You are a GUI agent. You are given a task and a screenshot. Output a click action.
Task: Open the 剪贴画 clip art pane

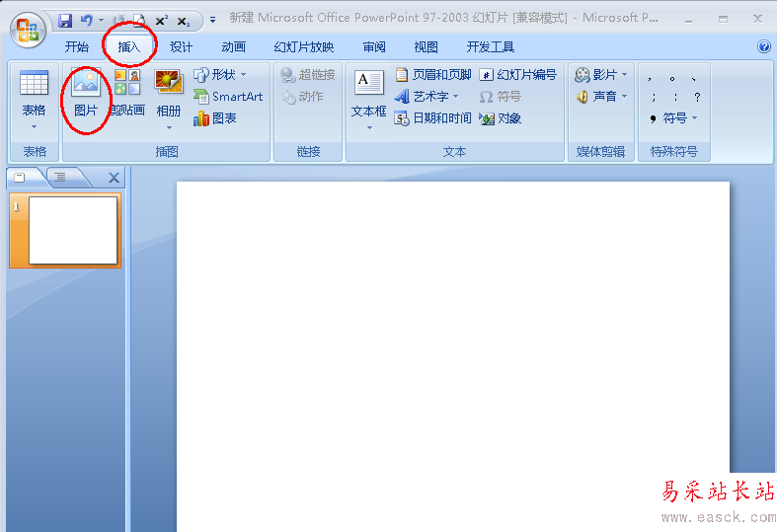pos(127,93)
